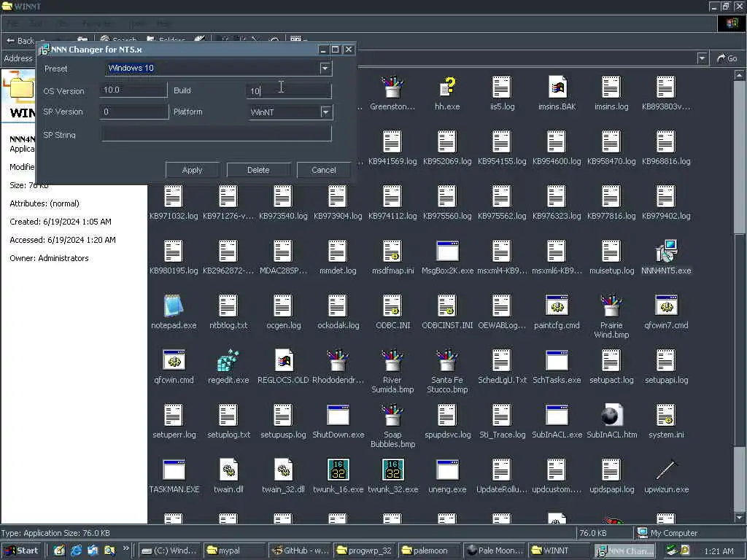This screenshot has width=747, height=560.
Task: Click the empty SP String field
Action: (x=216, y=134)
